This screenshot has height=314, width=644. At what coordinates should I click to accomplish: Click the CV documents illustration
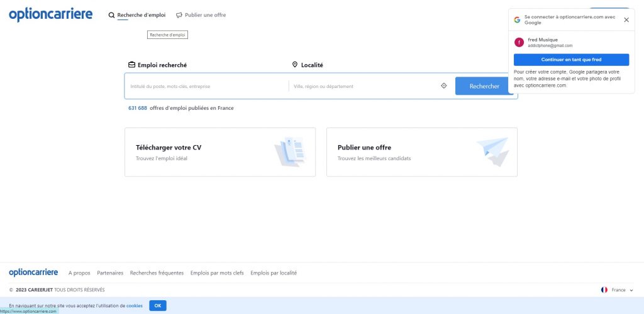pyautogui.click(x=289, y=152)
